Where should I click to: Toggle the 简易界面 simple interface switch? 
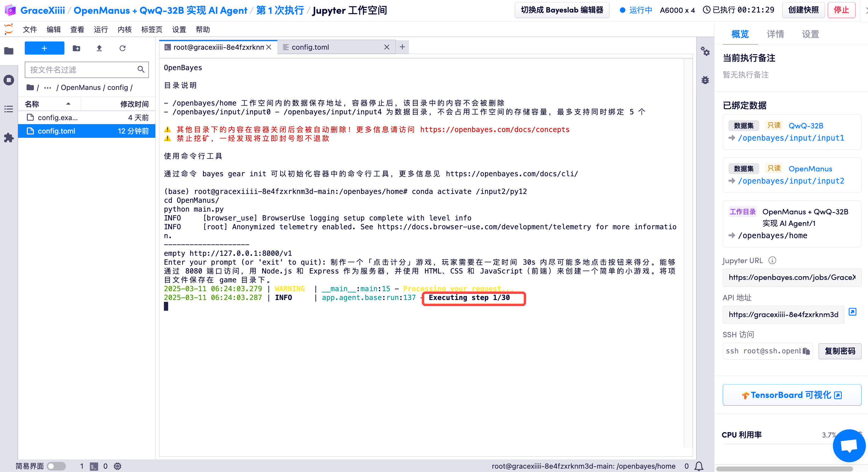pos(56,466)
